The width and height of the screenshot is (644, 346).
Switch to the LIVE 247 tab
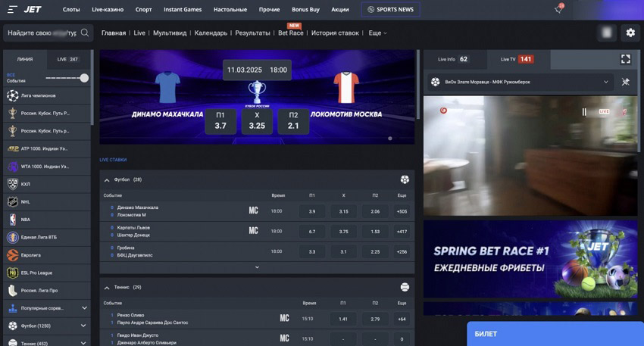pyautogui.click(x=67, y=59)
